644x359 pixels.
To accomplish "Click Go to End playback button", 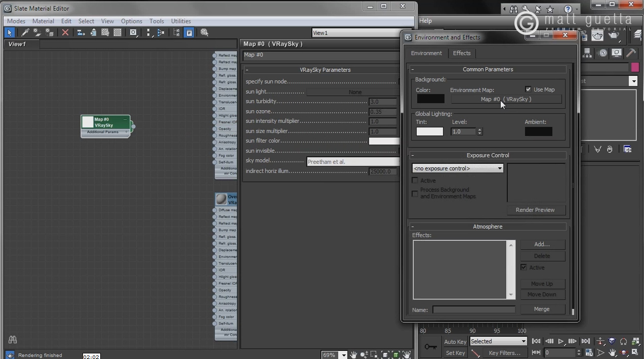I will [x=586, y=341].
